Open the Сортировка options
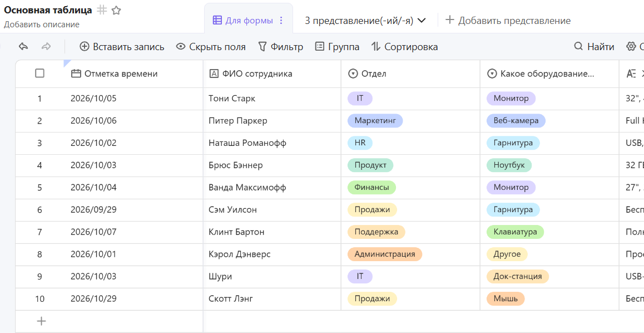This screenshot has width=644, height=333. 404,47
